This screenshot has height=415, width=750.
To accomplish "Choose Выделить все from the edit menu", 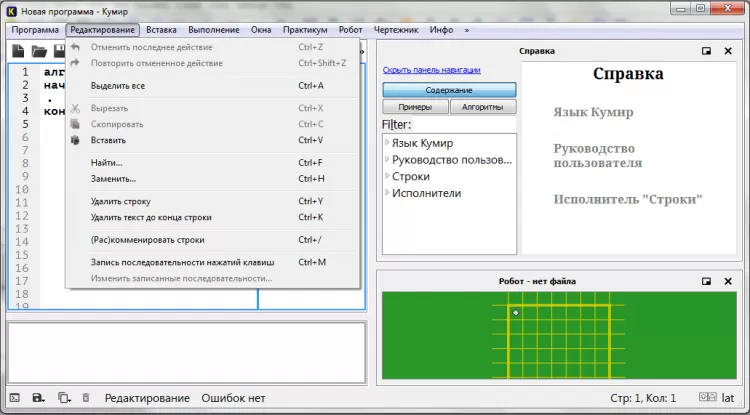I will click(x=118, y=86).
